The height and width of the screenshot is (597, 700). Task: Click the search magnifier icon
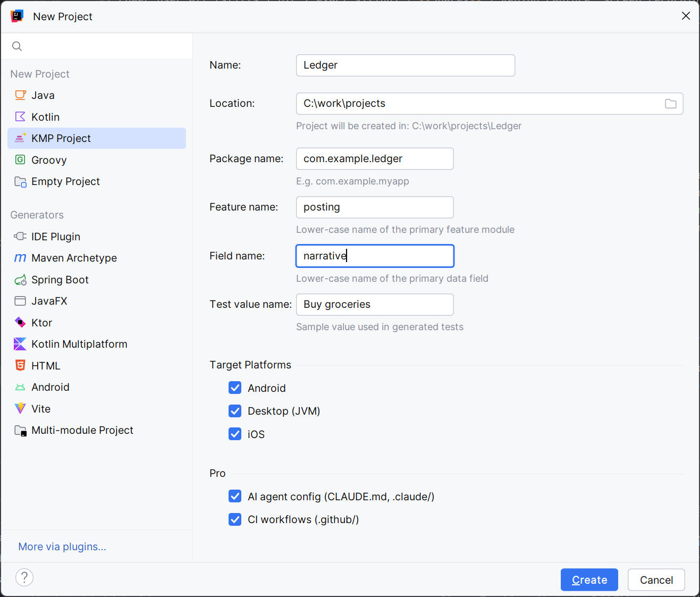click(17, 46)
